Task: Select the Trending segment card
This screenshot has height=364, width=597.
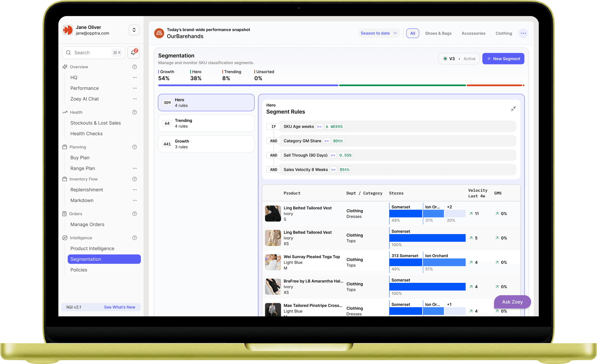Action: coord(206,123)
